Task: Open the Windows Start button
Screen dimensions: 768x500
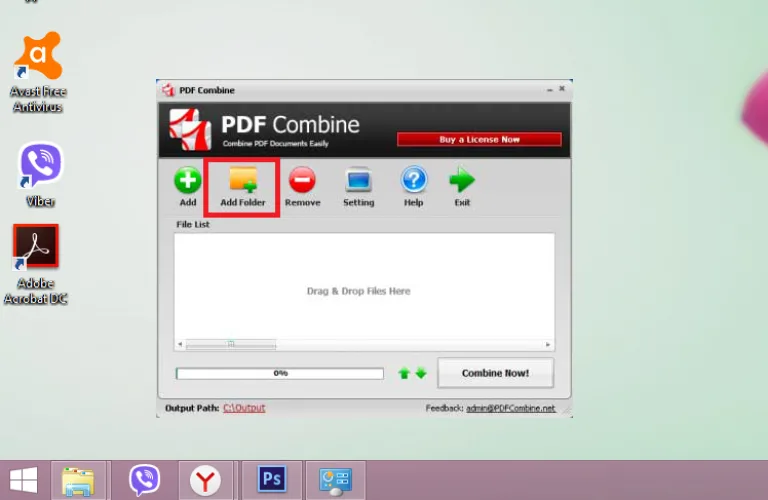Action: point(24,480)
